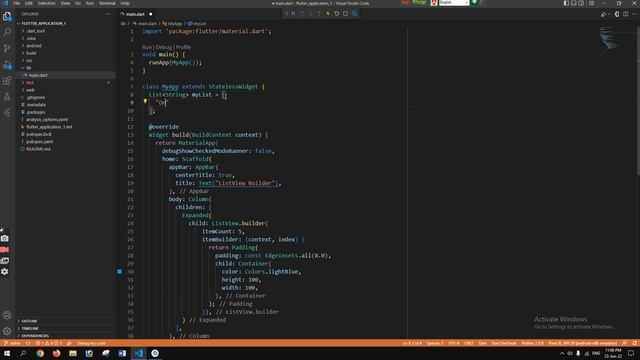The width and height of the screenshot is (640, 360).
Task: Pause the debugger from debug toolbar
Action: point(293,13)
